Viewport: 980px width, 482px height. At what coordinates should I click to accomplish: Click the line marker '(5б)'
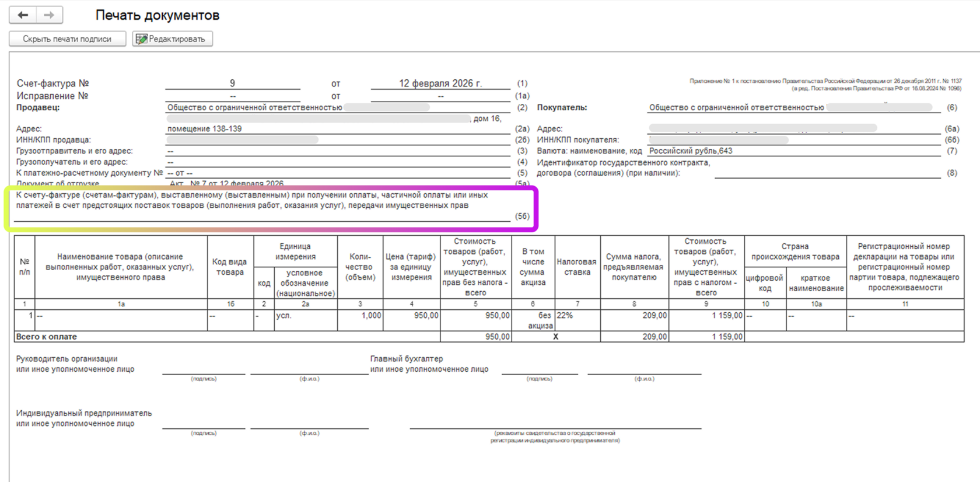[x=523, y=216]
